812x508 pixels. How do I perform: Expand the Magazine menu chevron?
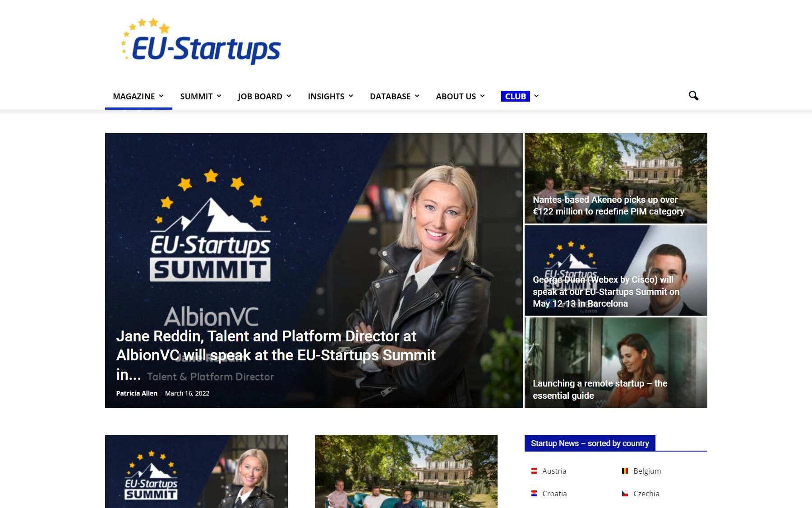click(x=161, y=96)
